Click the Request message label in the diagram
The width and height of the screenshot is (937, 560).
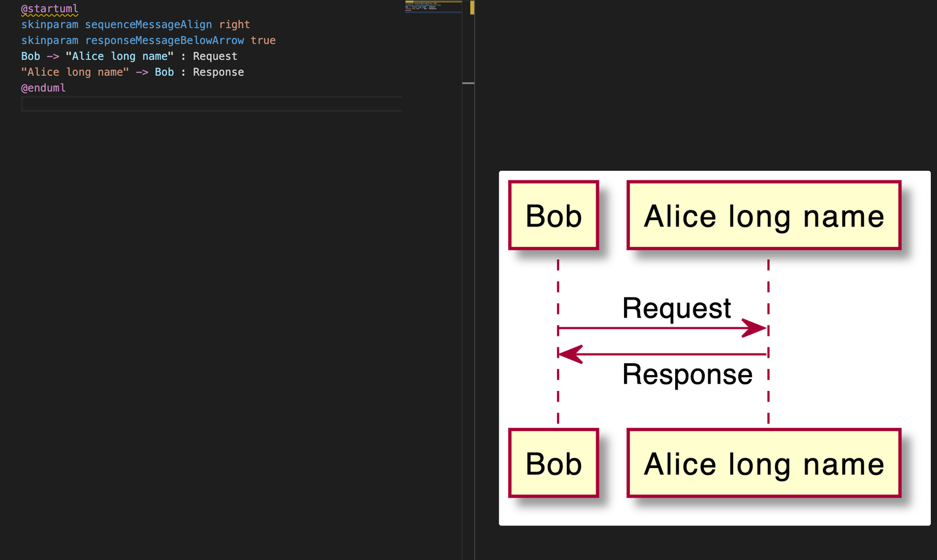click(676, 308)
